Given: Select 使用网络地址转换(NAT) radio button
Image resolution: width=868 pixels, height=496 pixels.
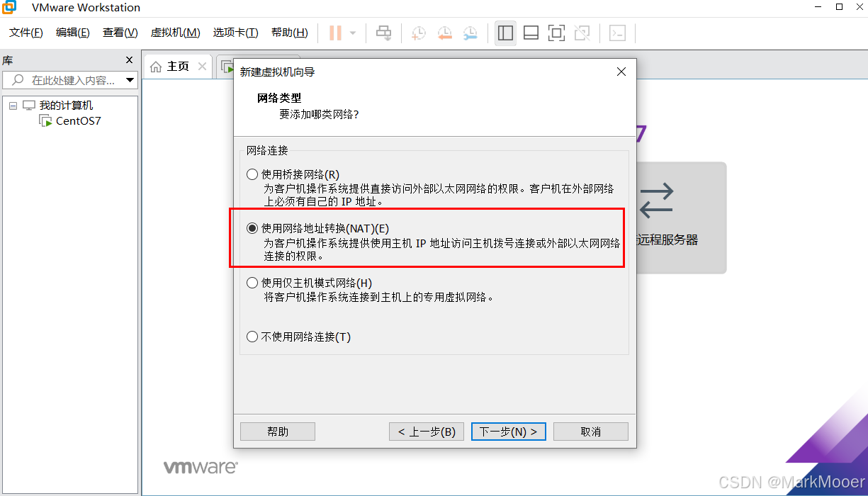Looking at the screenshot, I should (x=252, y=228).
